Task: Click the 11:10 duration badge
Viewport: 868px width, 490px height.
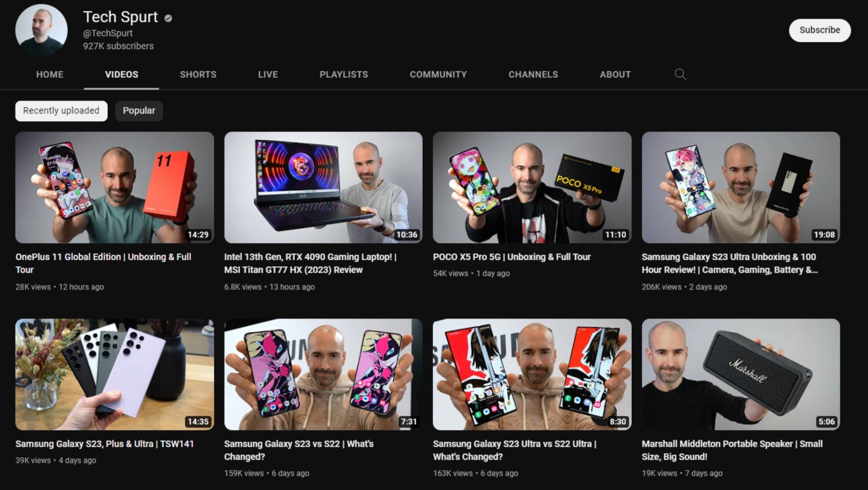Action: coord(616,235)
